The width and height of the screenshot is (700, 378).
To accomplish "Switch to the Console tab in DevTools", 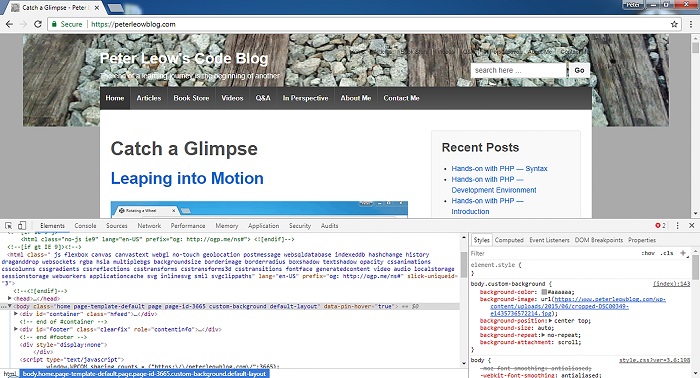I will click(85, 226).
